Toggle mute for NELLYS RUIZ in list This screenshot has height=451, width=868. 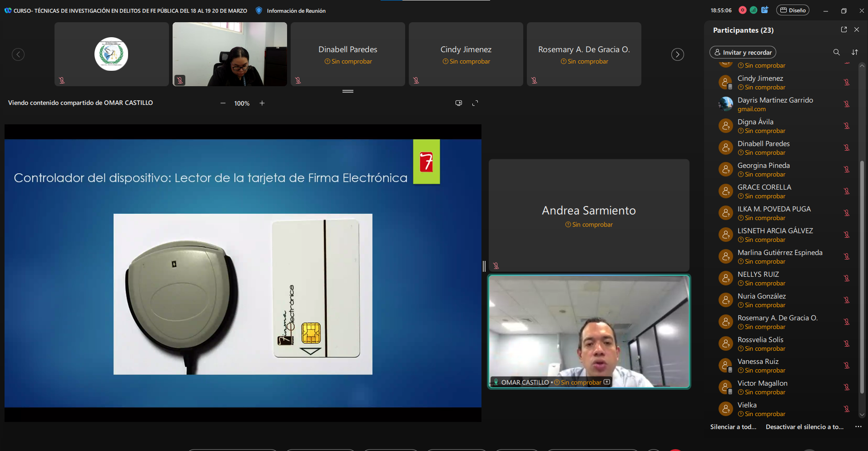pyautogui.click(x=847, y=278)
